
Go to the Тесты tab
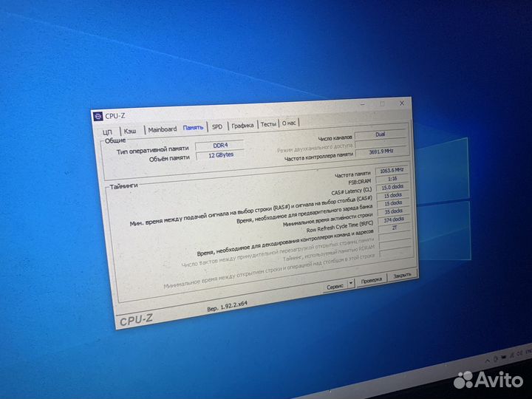[268, 124]
